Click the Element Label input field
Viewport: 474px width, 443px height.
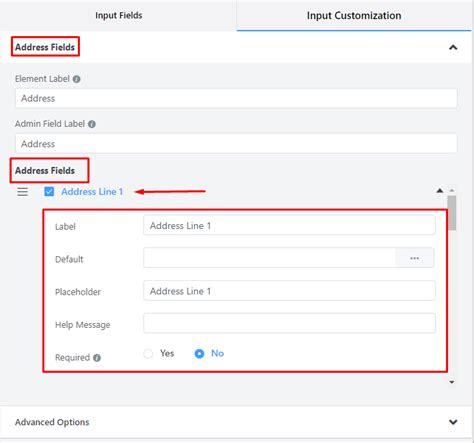pos(236,98)
